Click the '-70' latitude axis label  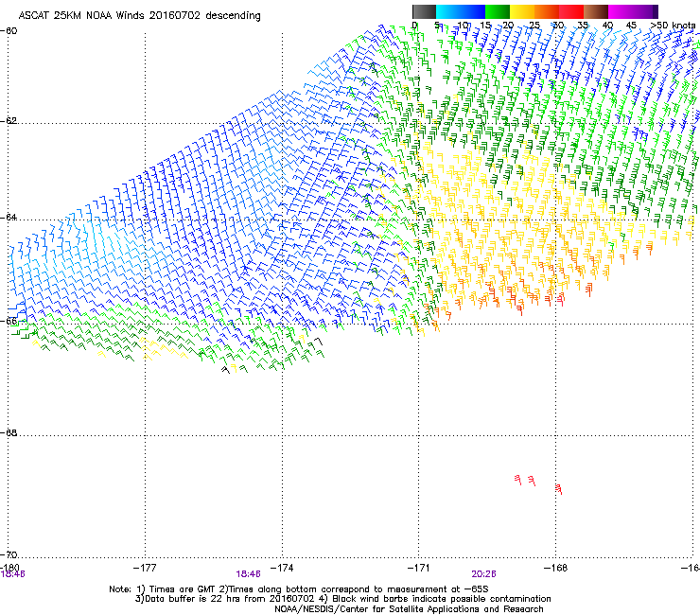click(9, 554)
